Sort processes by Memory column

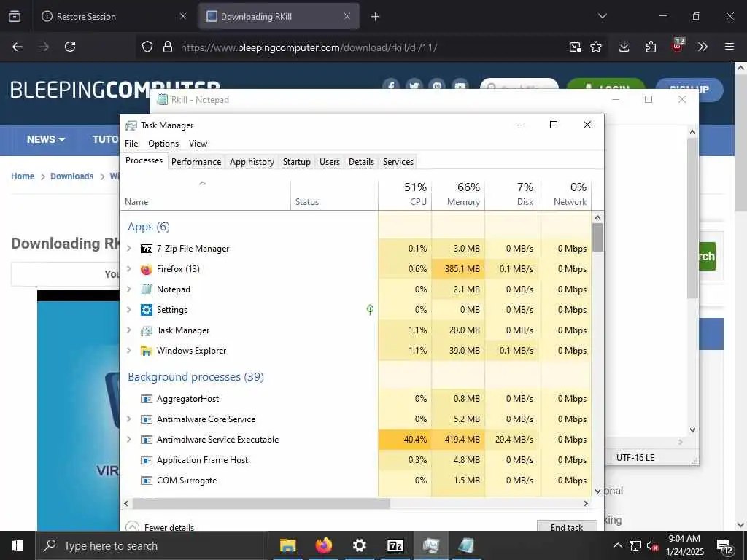coord(458,194)
